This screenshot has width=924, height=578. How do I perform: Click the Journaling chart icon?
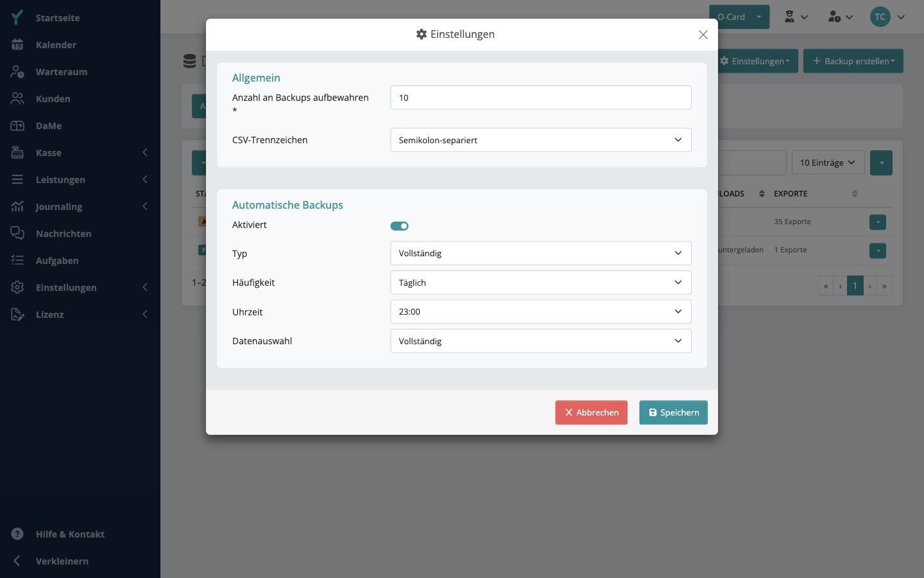point(17,207)
